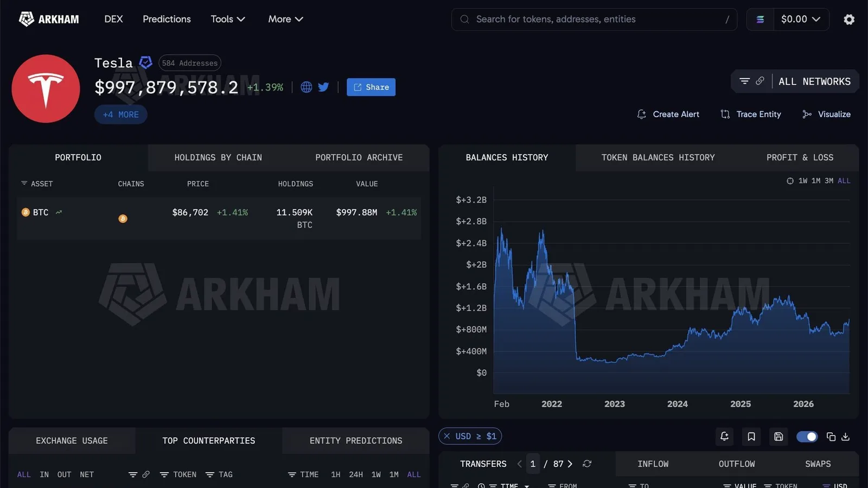Focus the search tokens, addresses, entities field
The width and height of the screenshot is (868, 488).
pos(594,20)
